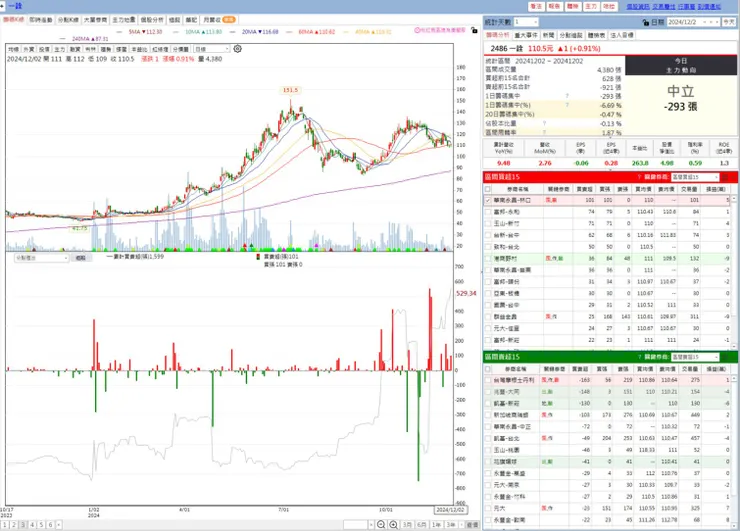
Task: Zoom in the chart with the plus magnifier
Action: [393, 524]
